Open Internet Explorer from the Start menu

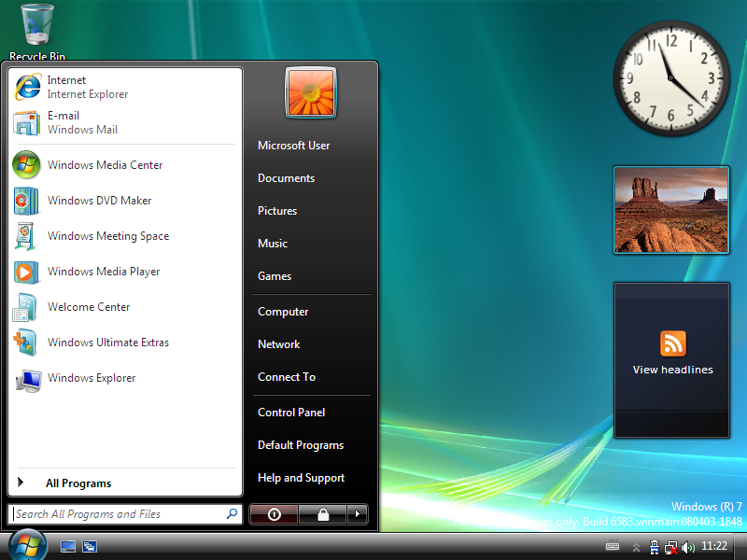click(x=126, y=87)
